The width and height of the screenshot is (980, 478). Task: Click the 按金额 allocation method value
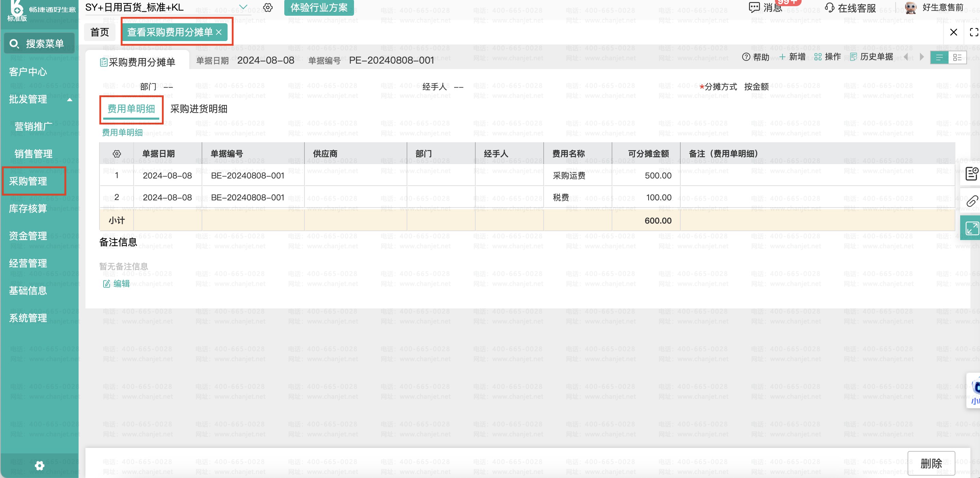click(756, 87)
